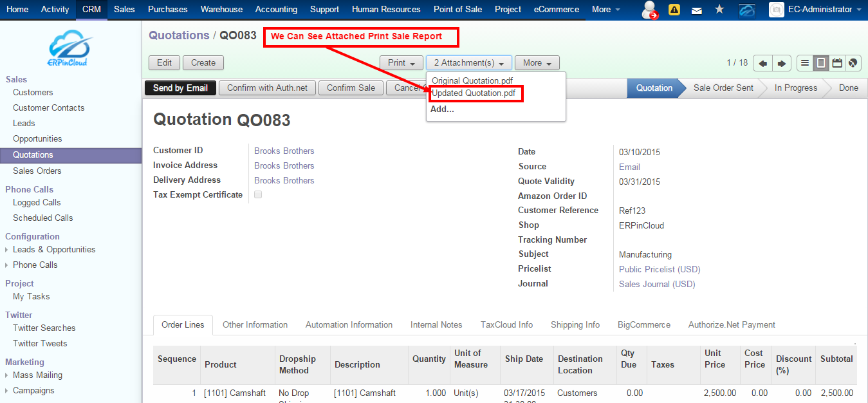
Task: Click the user logout icon in top bar
Action: [x=651, y=10]
